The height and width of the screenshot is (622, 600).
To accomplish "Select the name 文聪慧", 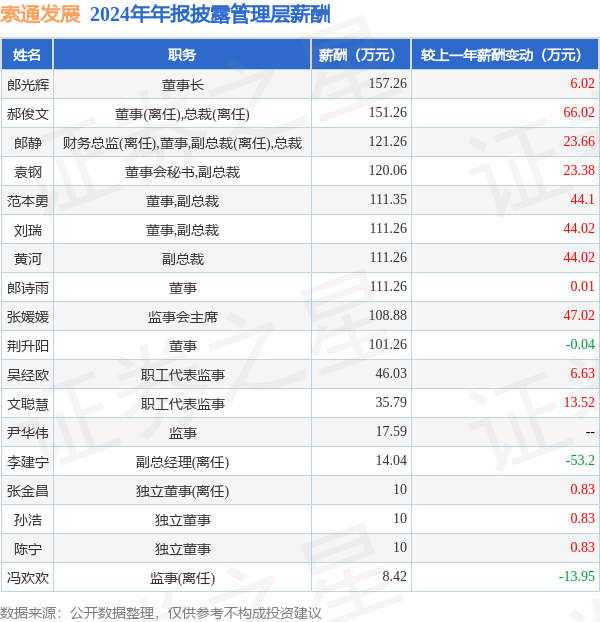I will pos(28,404).
